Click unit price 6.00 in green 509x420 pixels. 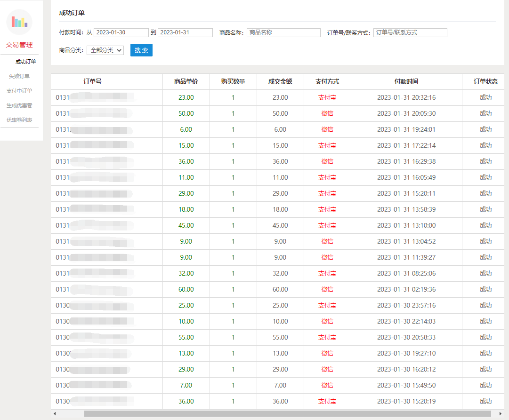tap(186, 129)
